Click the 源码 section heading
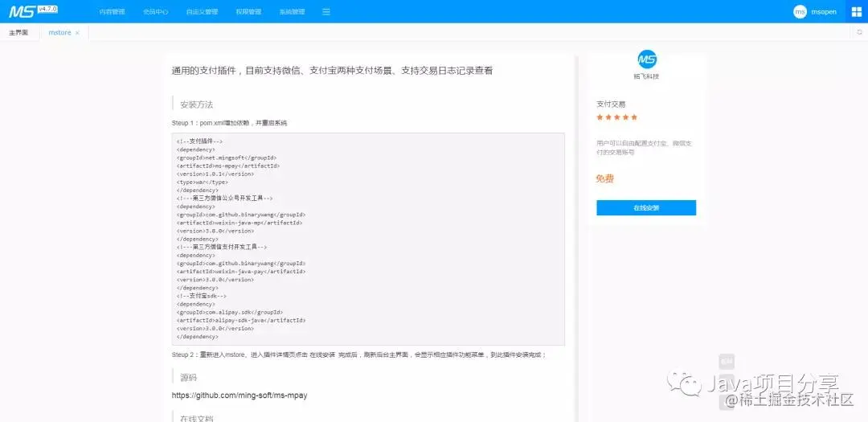This screenshot has width=868, height=422. 188,378
